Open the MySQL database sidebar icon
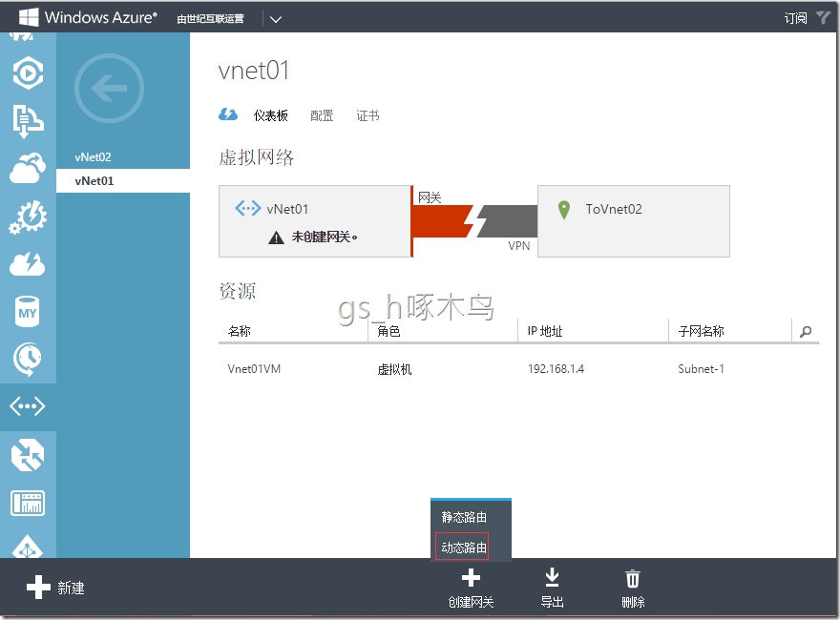 pos(28,312)
